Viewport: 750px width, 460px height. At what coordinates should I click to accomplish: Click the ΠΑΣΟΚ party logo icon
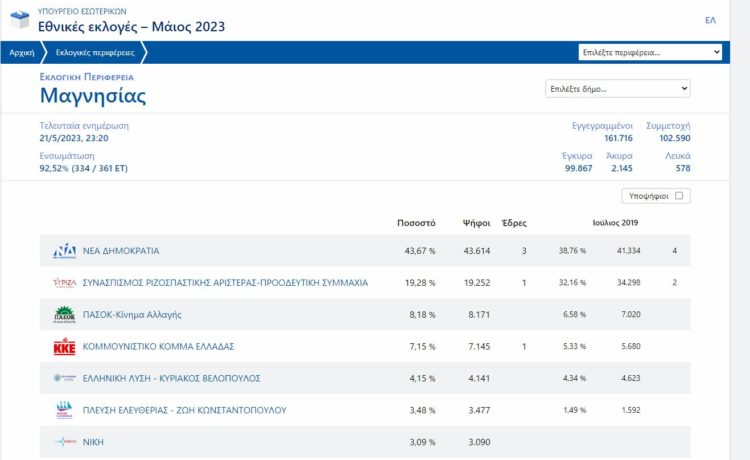[x=64, y=315]
